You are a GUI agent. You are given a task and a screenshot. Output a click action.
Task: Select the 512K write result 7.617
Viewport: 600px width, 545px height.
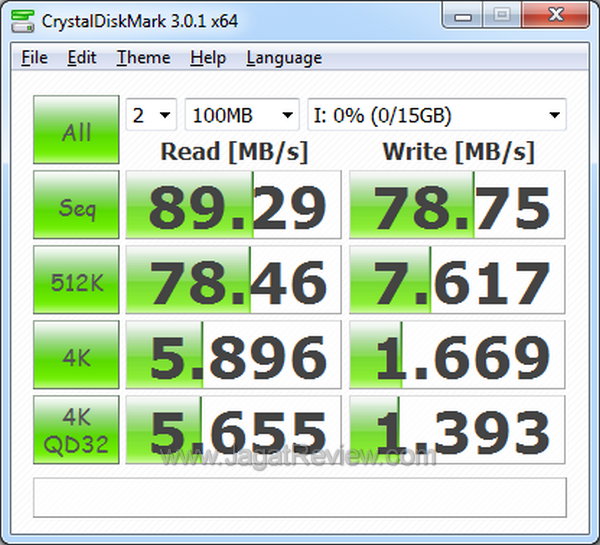coord(457,282)
